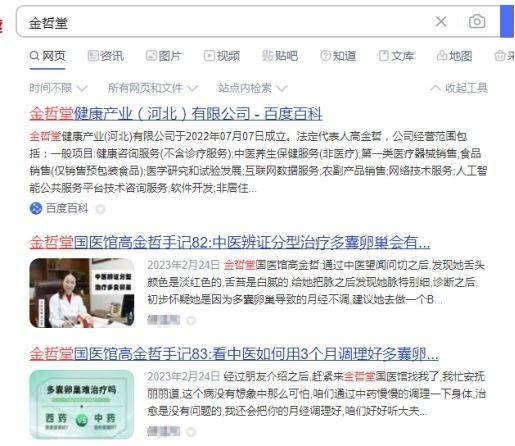Open the 知道 tab
This screenshot has width=515, height=446.
point(338,56)
